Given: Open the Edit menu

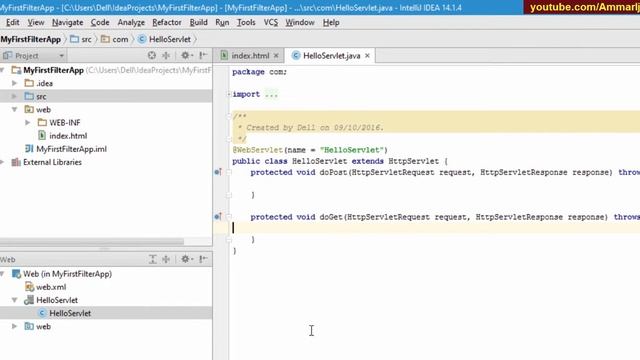Looking at the screenshot, I should [13, 22].
